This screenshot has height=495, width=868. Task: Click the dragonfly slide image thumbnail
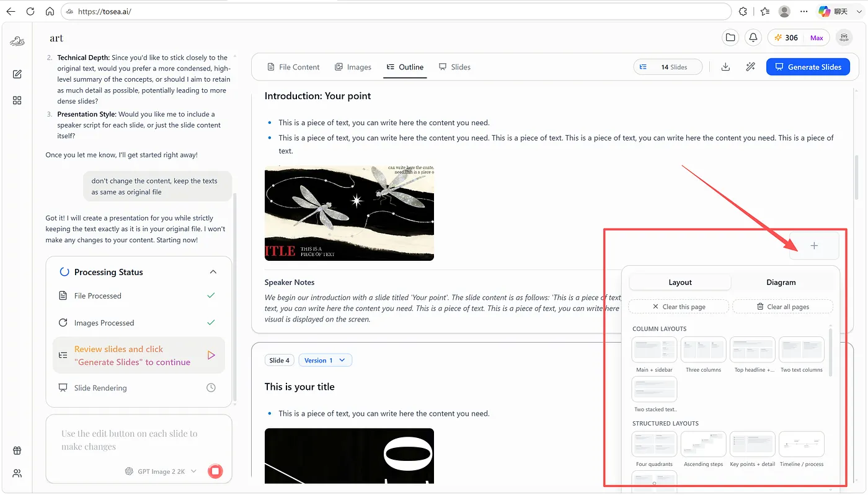click(349, 213)
